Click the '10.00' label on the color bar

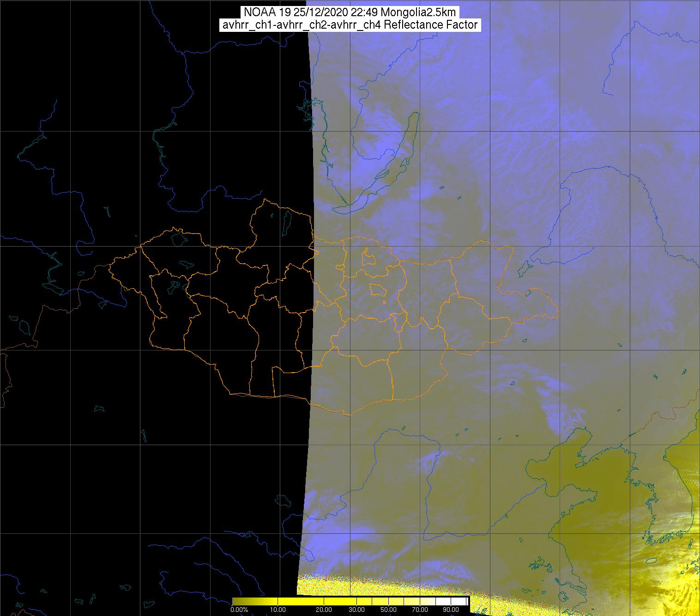[278, 610]
